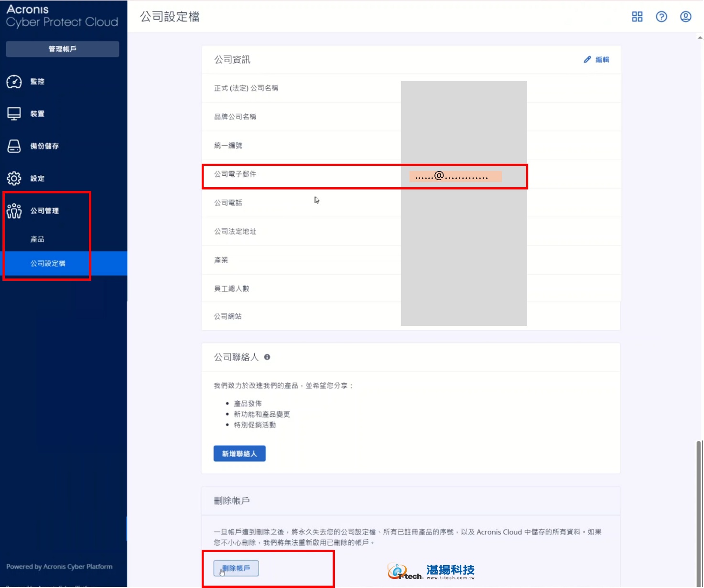704x588 pixels.
Task: Click the 刪除帳戶 section heading
Action: pos(232,501)
